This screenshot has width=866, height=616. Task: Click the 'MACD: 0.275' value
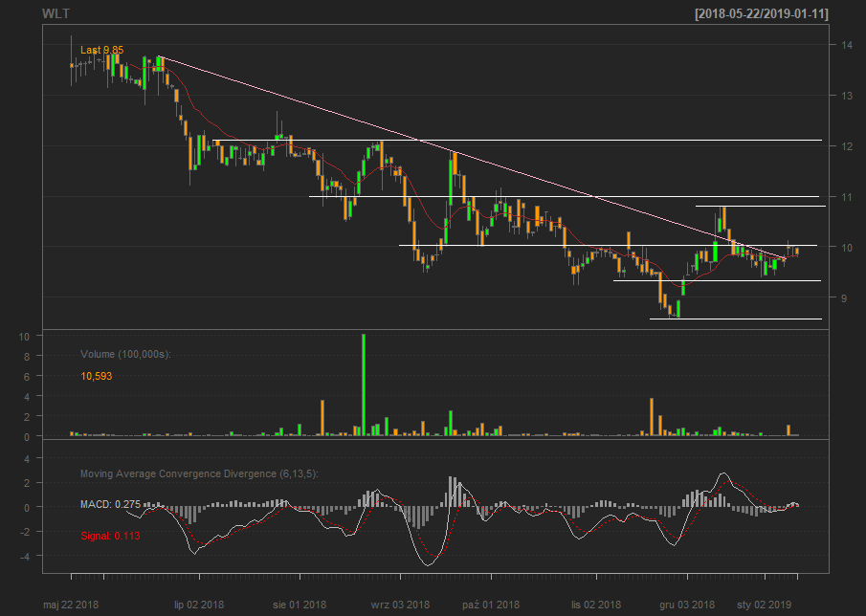point(110,504)
